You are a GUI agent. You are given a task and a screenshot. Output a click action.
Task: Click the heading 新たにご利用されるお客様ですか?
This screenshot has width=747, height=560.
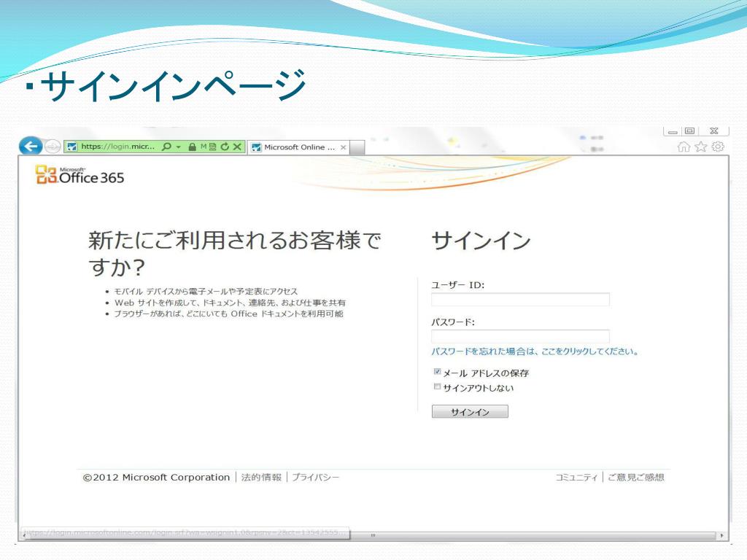click(x=234, y=253)
